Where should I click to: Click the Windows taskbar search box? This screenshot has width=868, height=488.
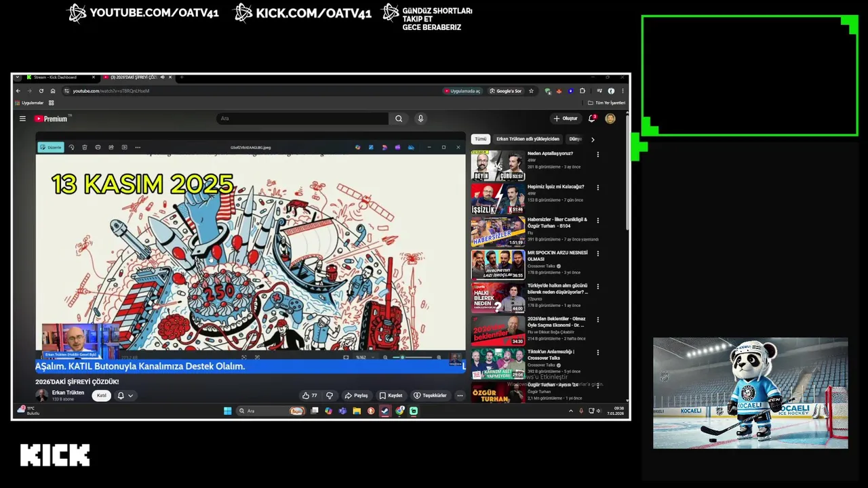tap(270, 411)
